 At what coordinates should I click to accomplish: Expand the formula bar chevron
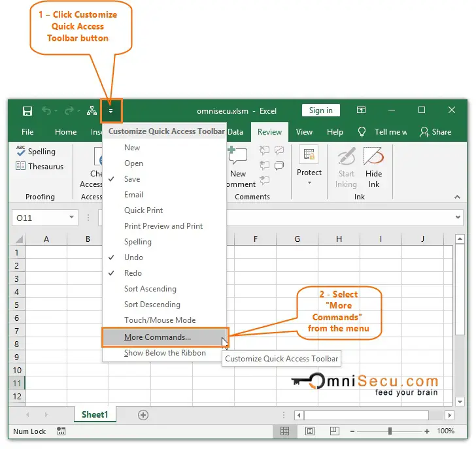[x=458, y=217]
